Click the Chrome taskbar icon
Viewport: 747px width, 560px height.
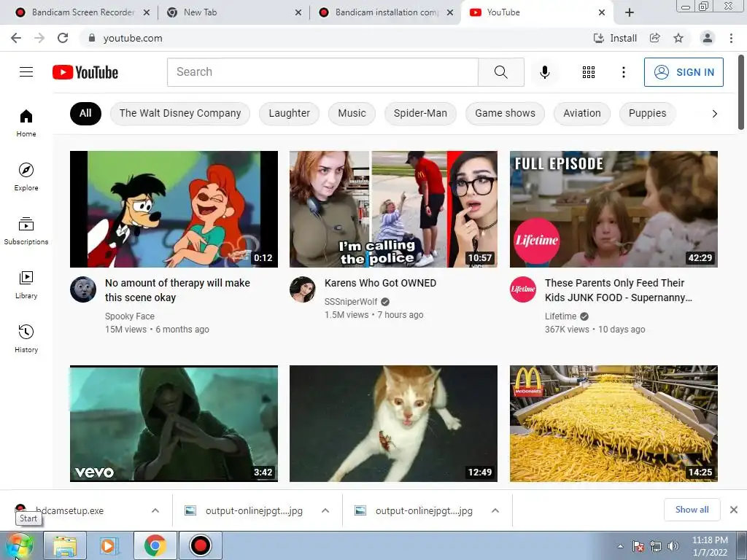tap(155, 545)
